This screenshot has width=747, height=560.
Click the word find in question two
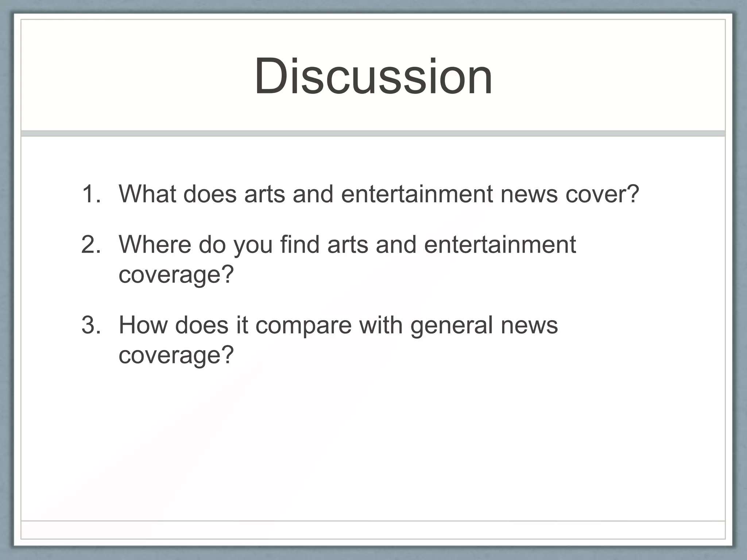coord(299,244)
